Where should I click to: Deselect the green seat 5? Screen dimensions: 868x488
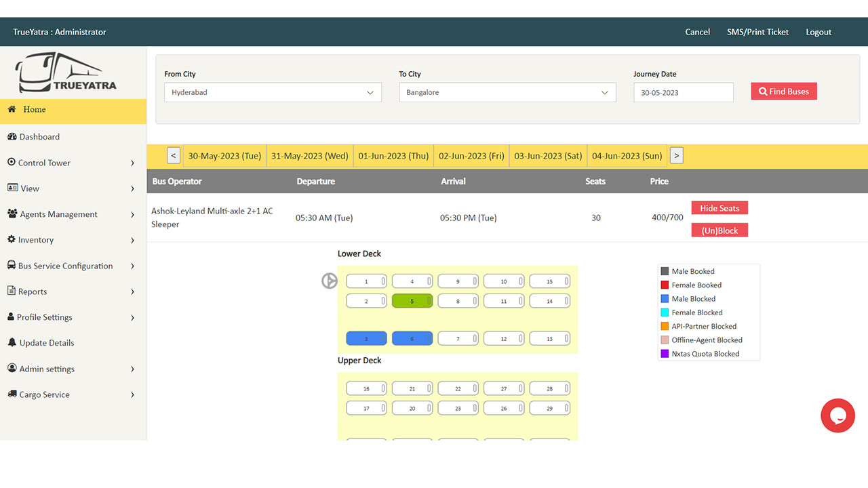click(412, 301)
